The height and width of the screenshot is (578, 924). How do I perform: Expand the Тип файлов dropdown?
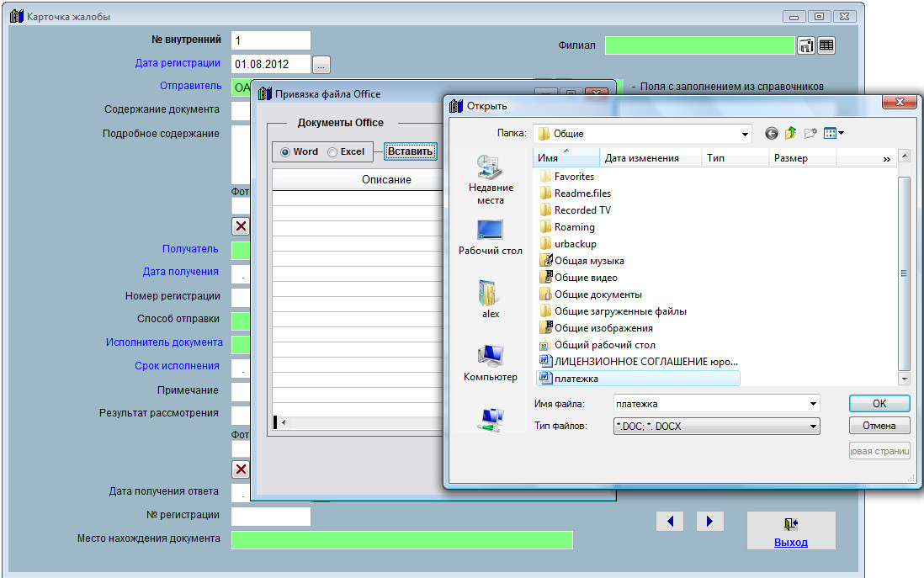click(813, 427)
